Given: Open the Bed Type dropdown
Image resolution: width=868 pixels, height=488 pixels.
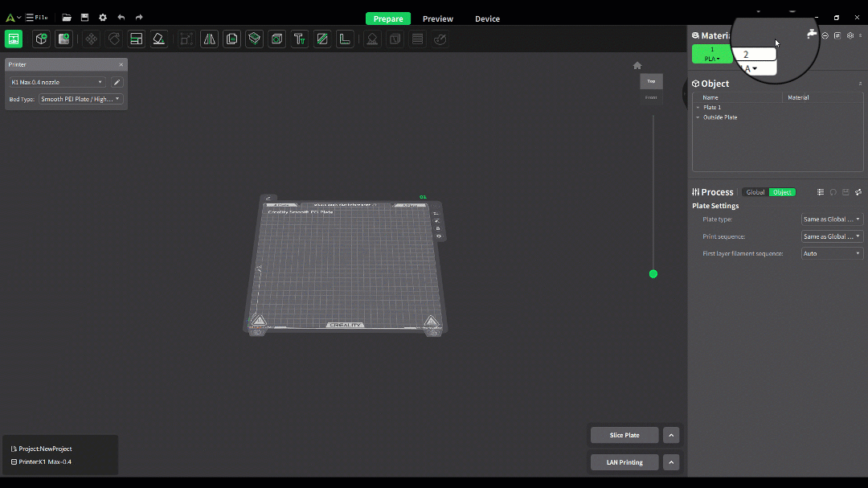Looking at the screenshot, I should [x=80, y=100].
